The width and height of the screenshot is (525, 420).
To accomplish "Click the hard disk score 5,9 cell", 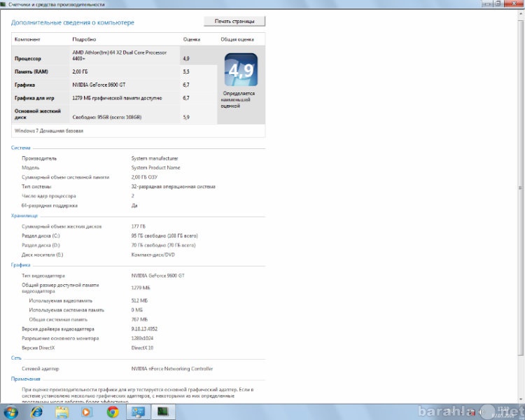I will click(x=186, y=117).
